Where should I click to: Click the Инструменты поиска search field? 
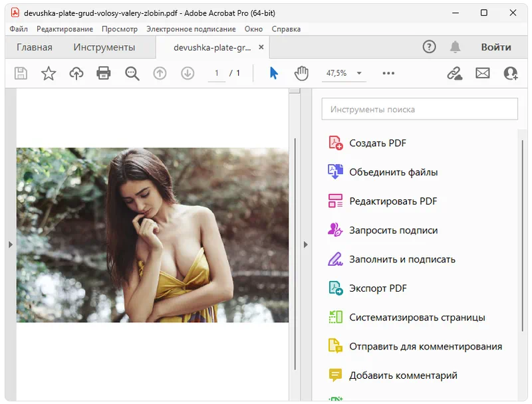(x=420, y=109)
